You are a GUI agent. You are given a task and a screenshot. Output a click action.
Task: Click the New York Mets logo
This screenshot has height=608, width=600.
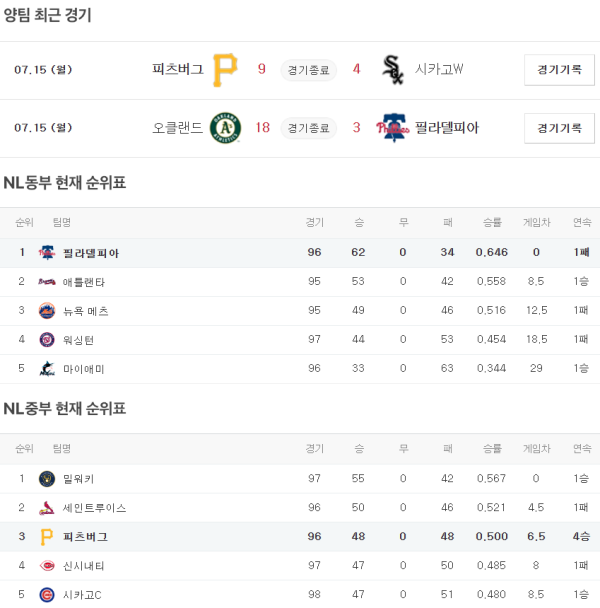point(46,311)
